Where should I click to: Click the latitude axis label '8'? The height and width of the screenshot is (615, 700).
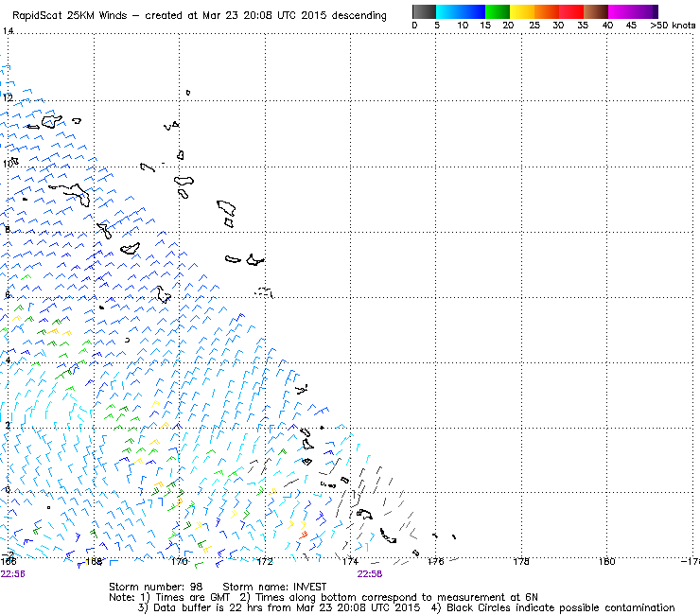[x=8, y=230]
